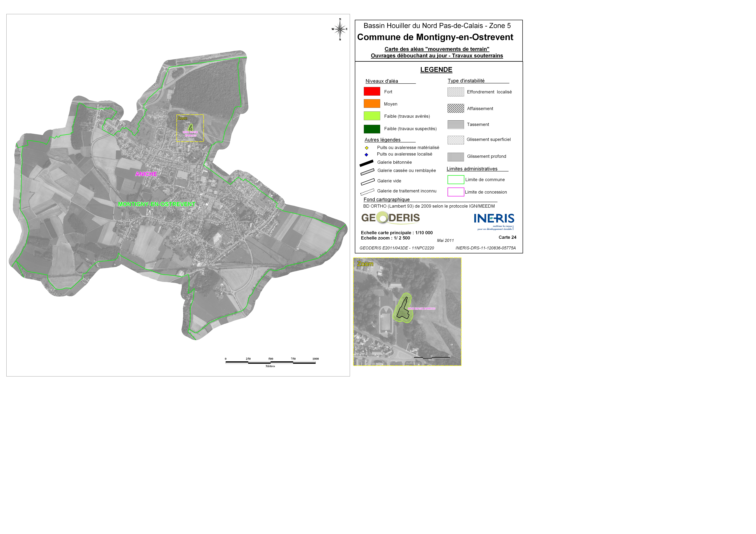Click the magenta 'Limite de concession' outline box

pos(456,192)
